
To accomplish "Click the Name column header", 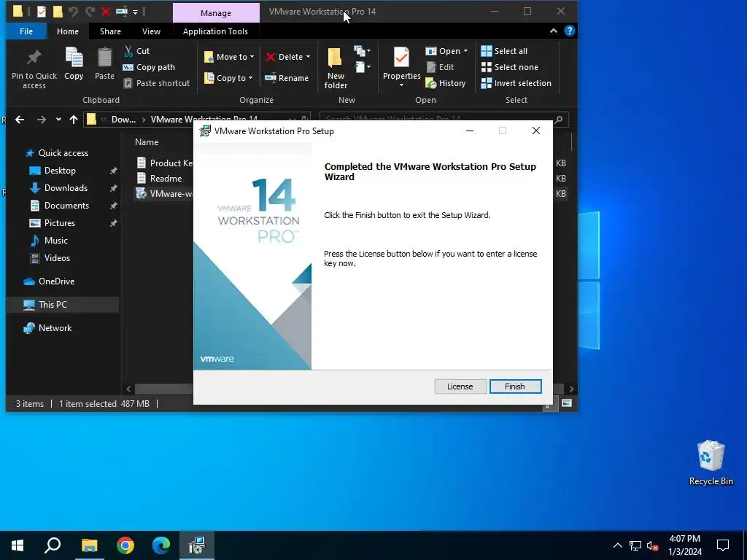I will pyautogui.click(x=147, y=142).
